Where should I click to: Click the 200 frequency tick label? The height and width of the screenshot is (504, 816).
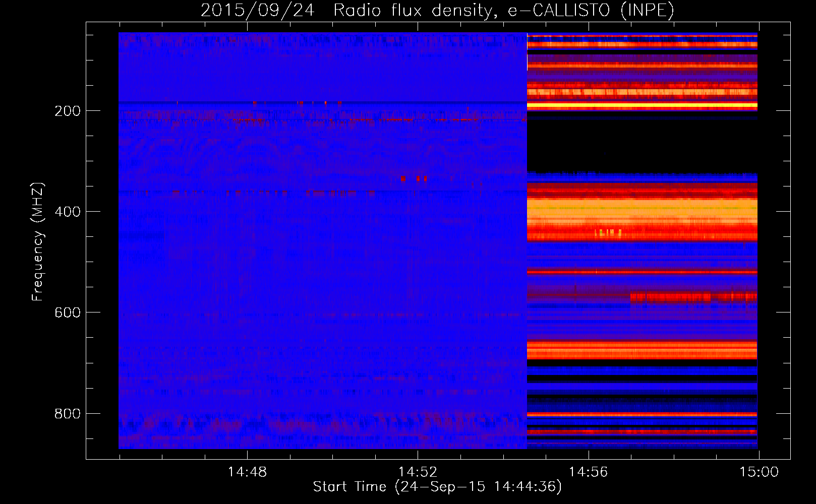coord(67,111)
